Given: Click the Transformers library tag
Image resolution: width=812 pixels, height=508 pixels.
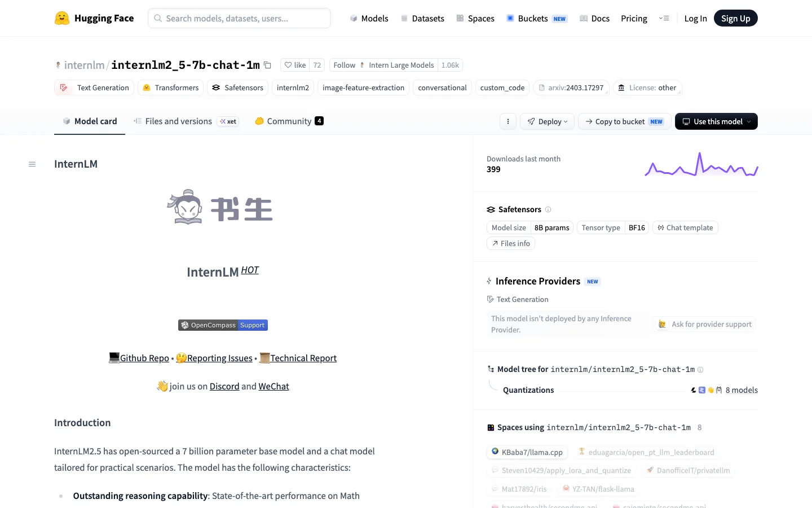Looking at the screenshot, I should [x=171, y=87].
